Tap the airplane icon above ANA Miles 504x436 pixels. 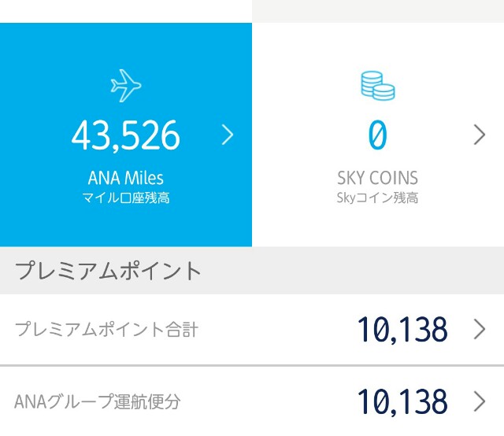point(126,86)
